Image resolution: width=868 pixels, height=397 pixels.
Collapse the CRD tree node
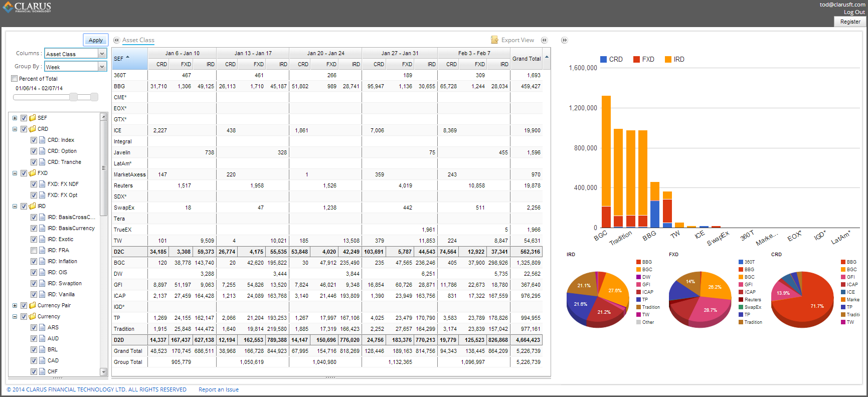point(15,129)
